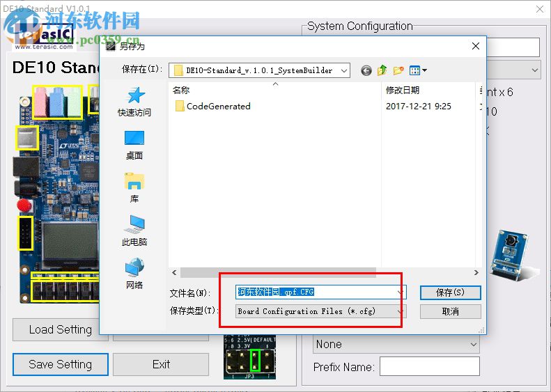Viewport: 551px width, 392px height.
Task: Expand the file name history dropdown
Action: click(400, 292)
